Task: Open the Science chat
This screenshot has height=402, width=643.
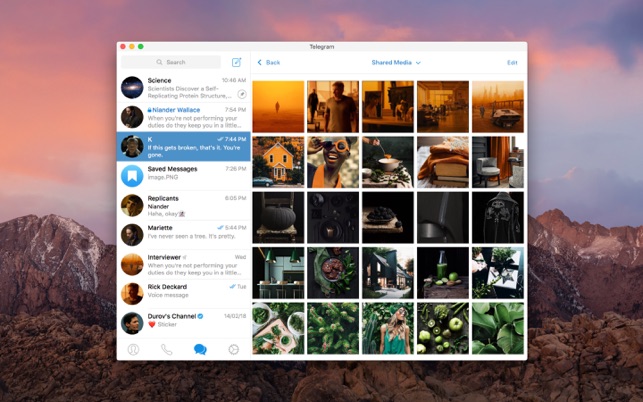Action: (184, 87)
